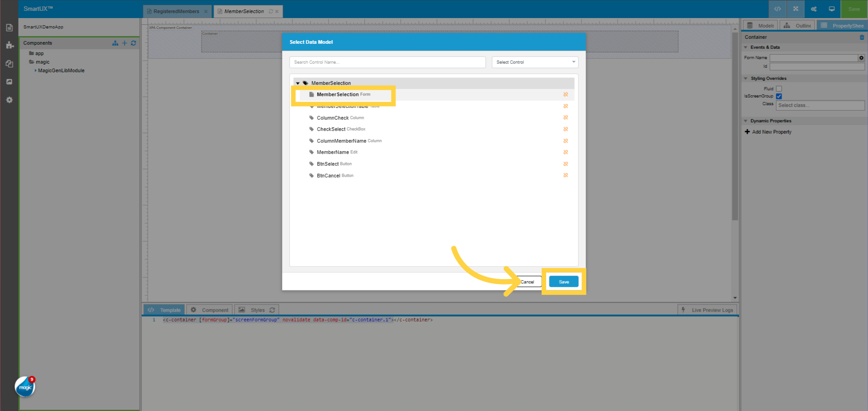Viewport: 868px width, 411px height.
Task: Enable the Fluid checkbox
Action: click(x=778, y=89)
